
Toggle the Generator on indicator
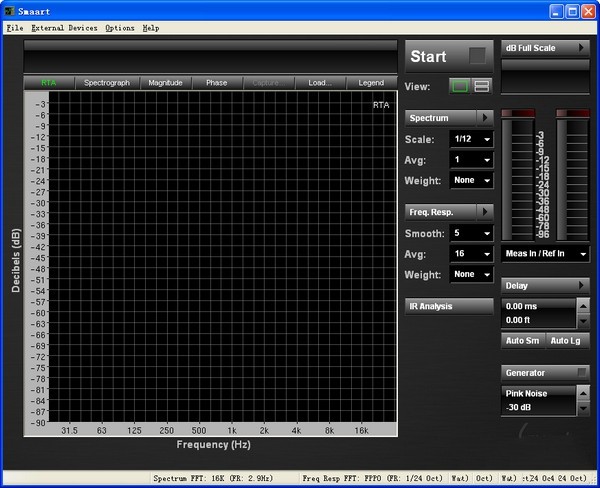[x=582, y=373]
